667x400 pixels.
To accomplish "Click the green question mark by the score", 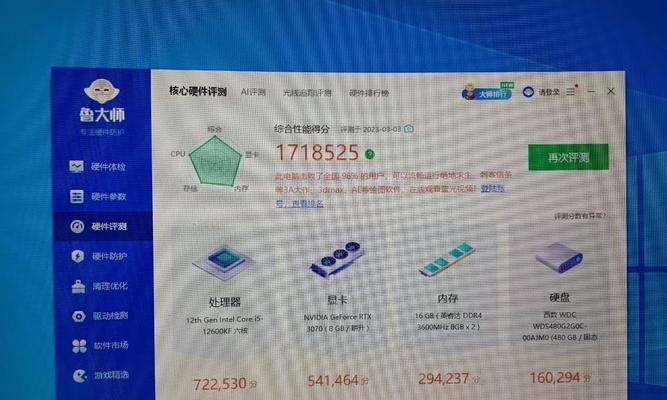I will tap(370, 154).
